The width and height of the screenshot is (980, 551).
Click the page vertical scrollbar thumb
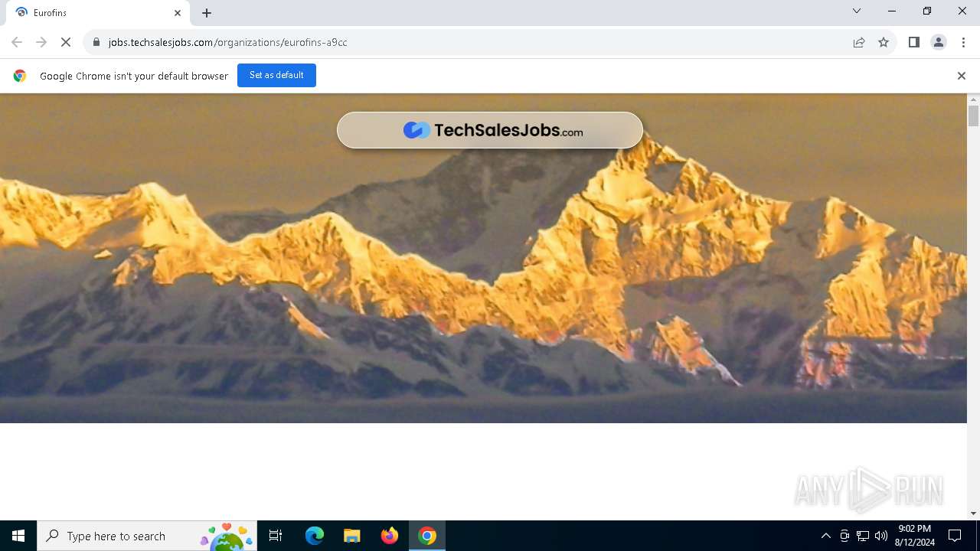click(974, 116)
